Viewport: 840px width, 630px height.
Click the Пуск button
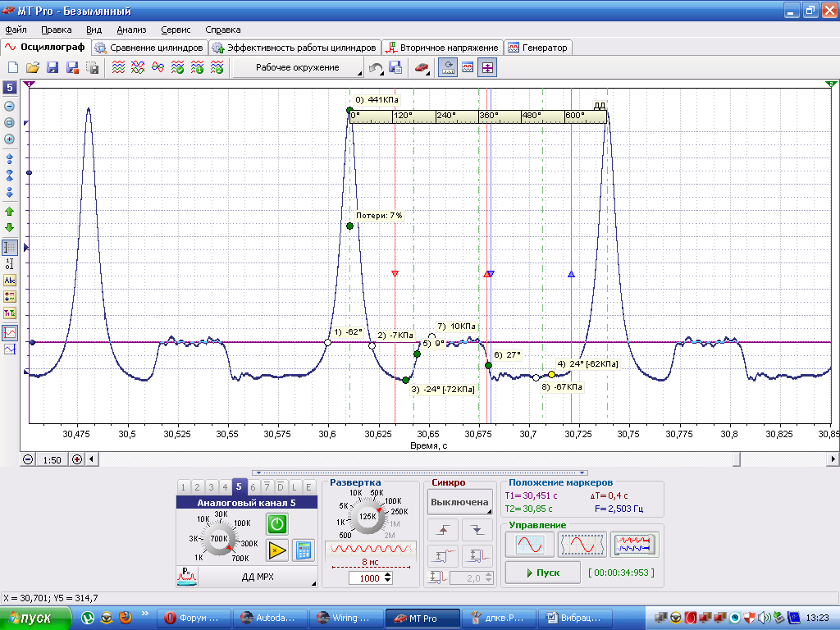(x=543, y=573)
